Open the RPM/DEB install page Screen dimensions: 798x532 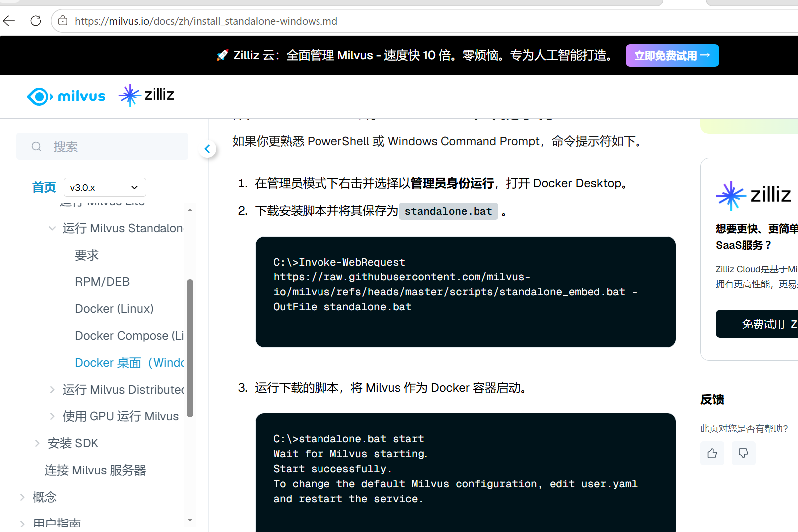coord(102,282)
